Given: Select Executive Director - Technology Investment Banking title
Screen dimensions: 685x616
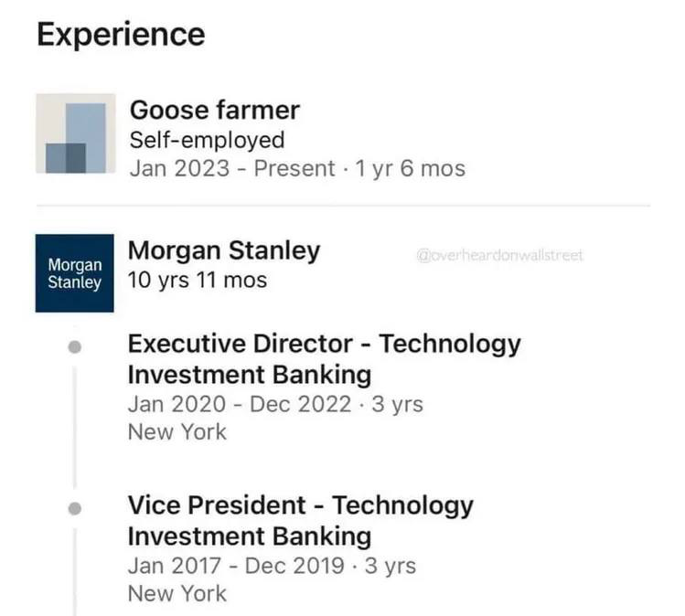Looking at the screenshot, I should (323, 359).
